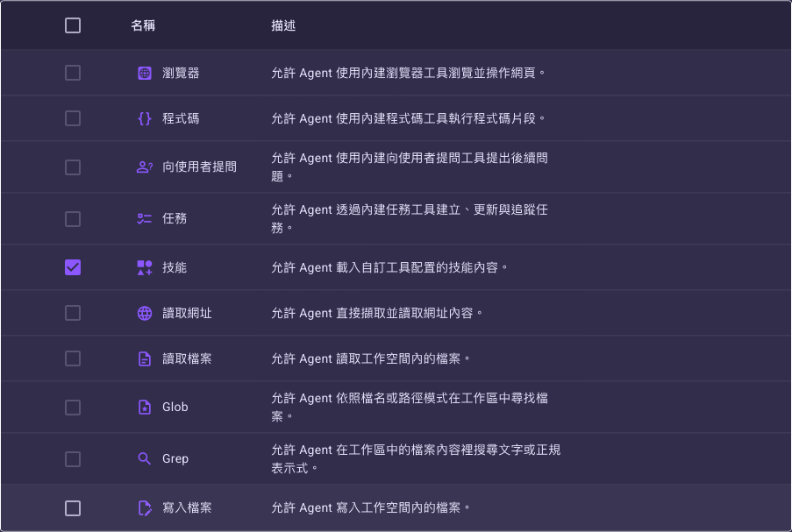Select the 瀏覽器 name label
Viewport: 792px width, 532px height.
click(181, 74)
